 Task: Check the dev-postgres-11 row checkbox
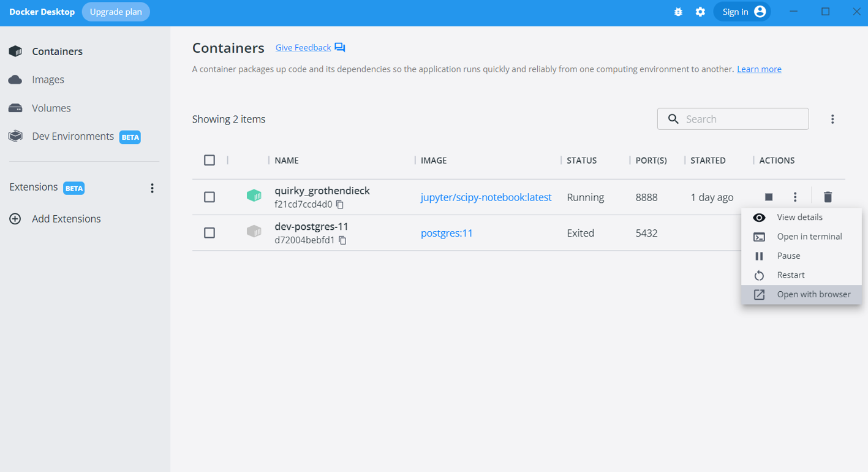pyautogui.click(x=209, y=233)
